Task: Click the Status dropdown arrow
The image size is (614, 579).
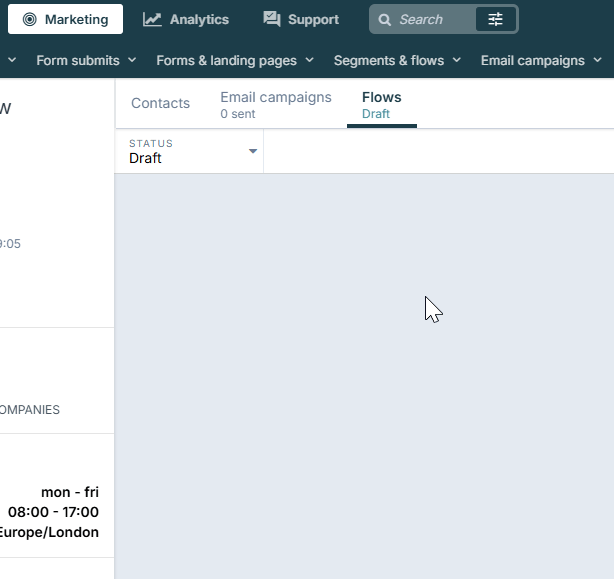Action: 253,151
